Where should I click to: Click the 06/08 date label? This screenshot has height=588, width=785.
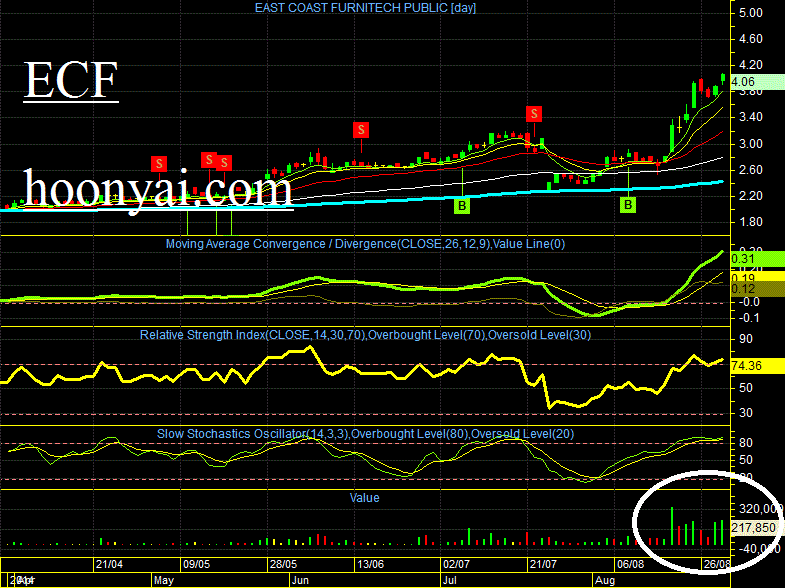point(630,564)
